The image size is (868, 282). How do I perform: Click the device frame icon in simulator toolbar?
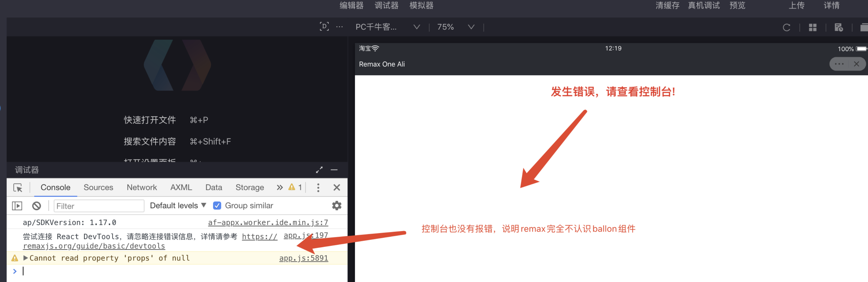324,27
